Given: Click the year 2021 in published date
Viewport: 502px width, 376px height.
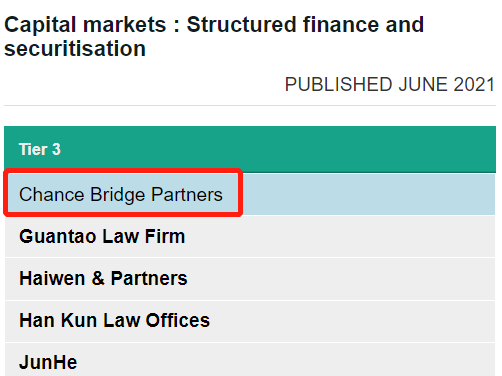Looking at the screenshot, I should (x=474, y=84).
